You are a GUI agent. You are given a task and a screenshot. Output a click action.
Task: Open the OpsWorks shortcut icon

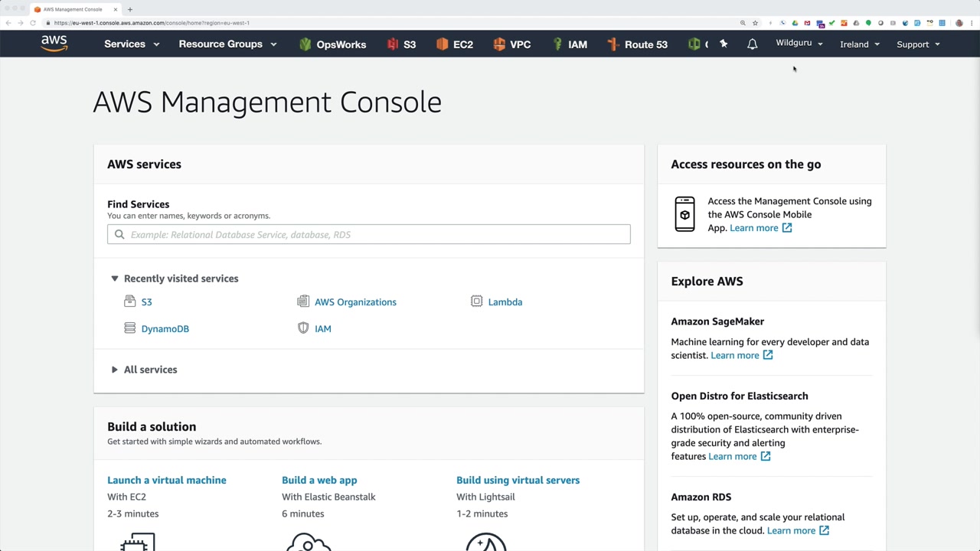pyautogui.click(x=305, y=44)
